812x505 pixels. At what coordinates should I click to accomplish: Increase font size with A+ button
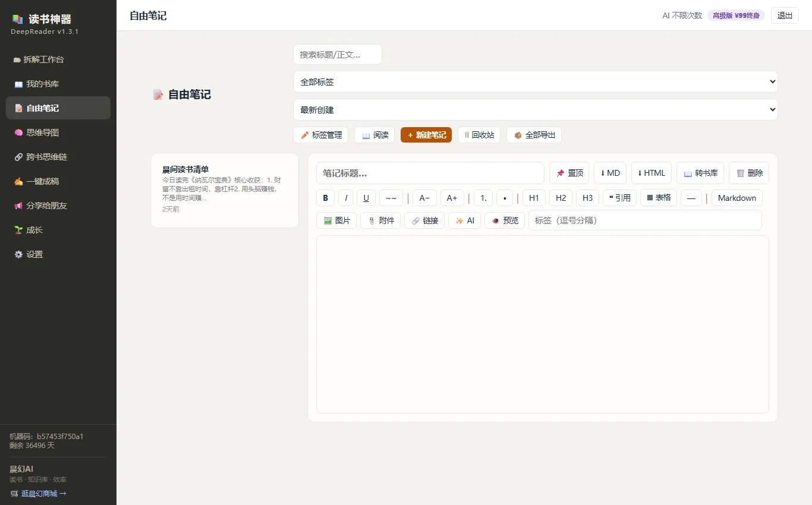click(452, 198)
